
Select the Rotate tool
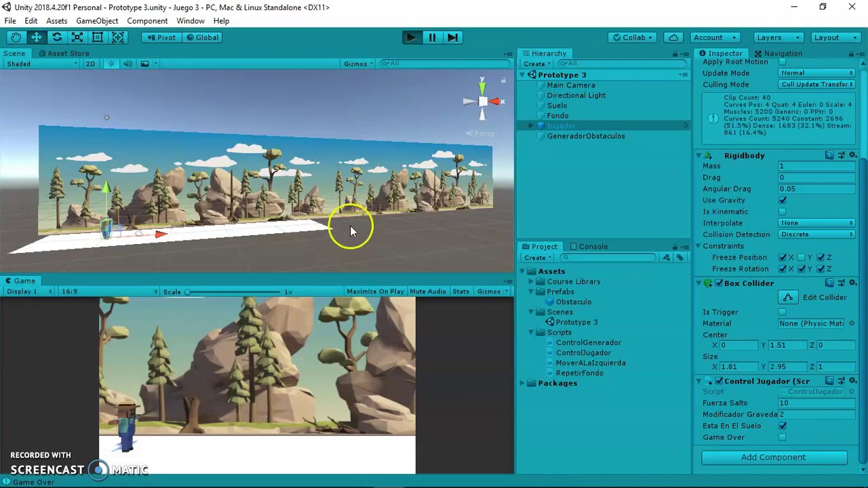(x=57, y=37)
